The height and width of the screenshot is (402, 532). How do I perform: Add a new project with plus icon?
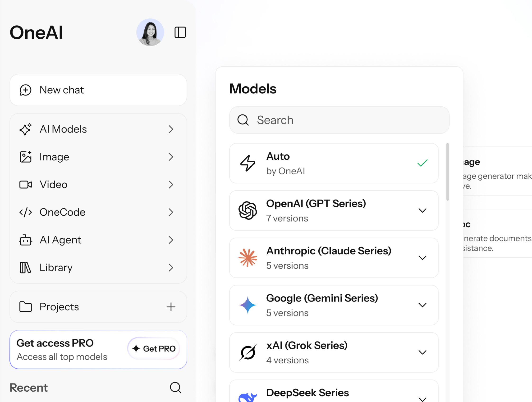click(171, 307)
